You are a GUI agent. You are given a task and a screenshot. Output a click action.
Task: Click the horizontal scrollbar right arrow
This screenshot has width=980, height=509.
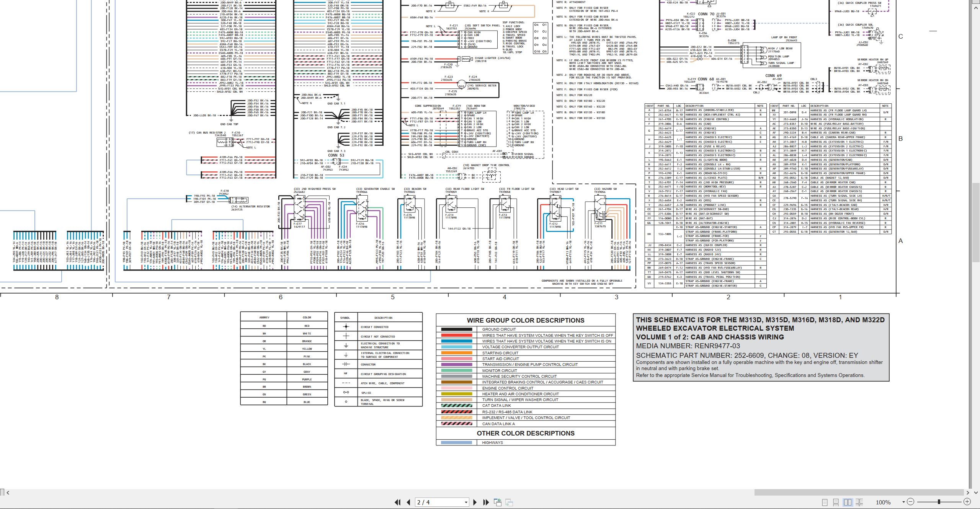[x=968, y=493]
